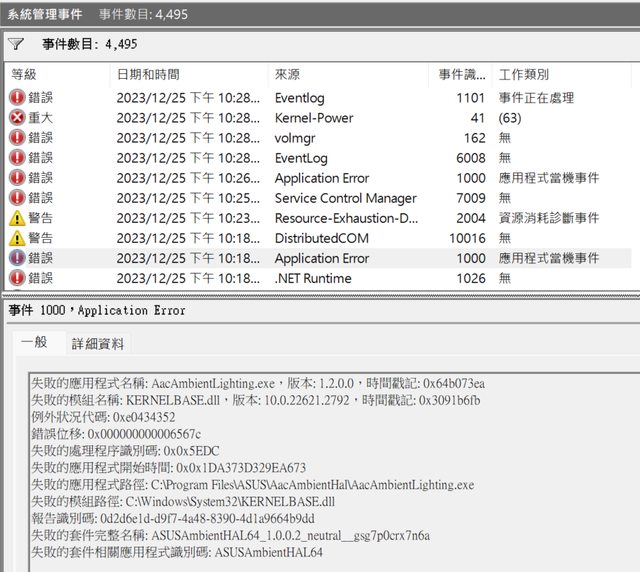Select the Kernel-Power event 41 source
The height and width of the screenshot is (572, 640).
point(314,118)
